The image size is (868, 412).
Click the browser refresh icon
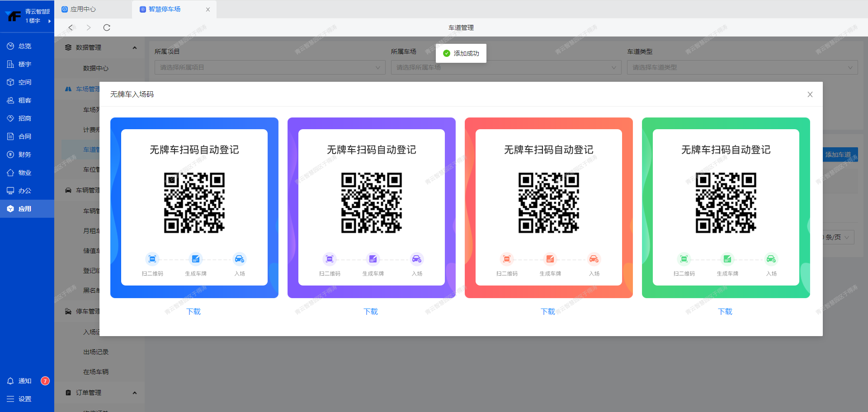pos(107,28)
